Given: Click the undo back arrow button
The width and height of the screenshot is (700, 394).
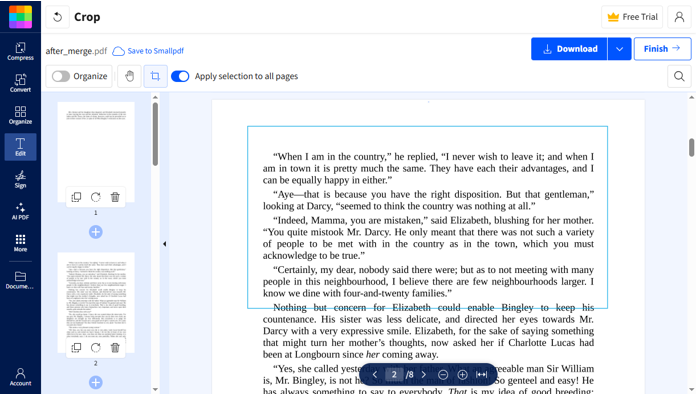Looking at the screenshot, I should (58, 17).
